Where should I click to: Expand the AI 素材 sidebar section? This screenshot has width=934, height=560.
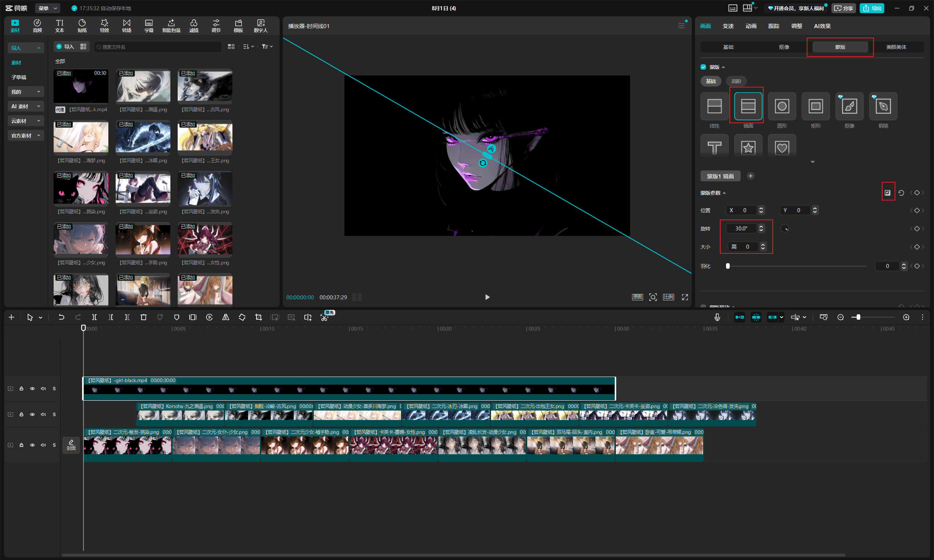click(x=26, y=106)
